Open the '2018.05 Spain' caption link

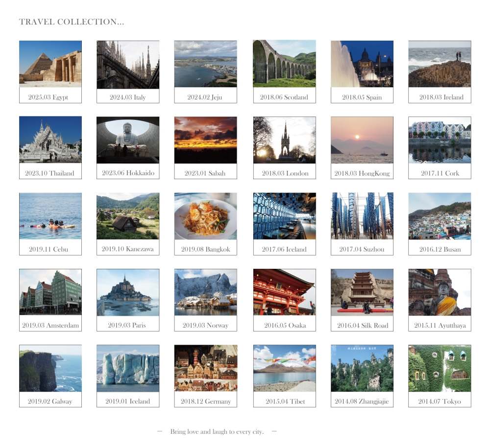pos(362,97)
